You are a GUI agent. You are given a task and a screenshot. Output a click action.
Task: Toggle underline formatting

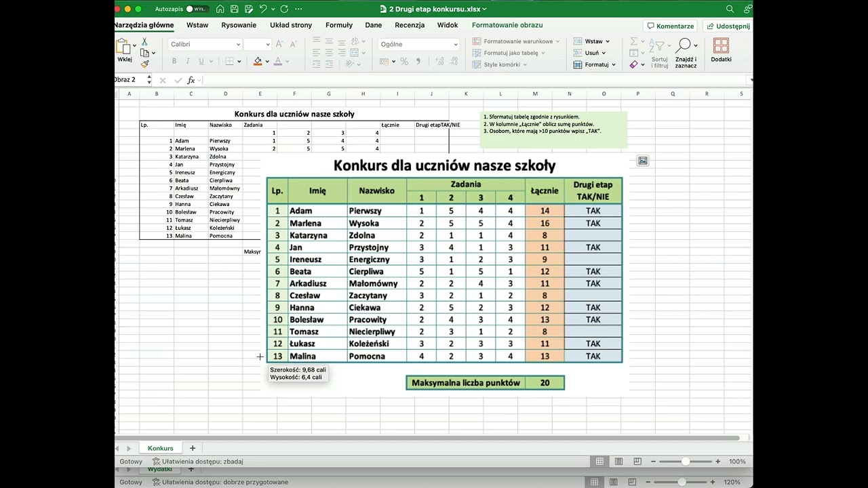[x=201, y=61]
